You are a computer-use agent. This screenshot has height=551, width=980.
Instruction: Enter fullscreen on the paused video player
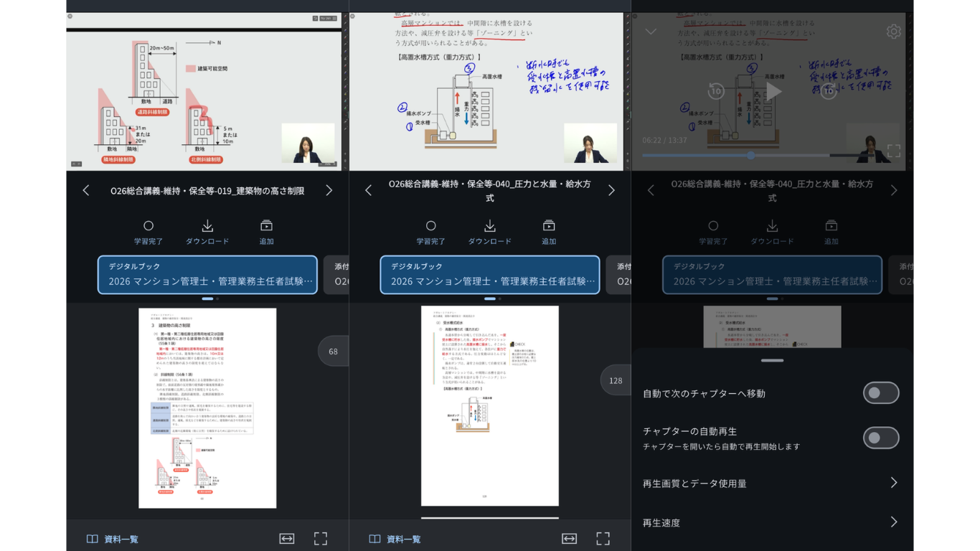coord(893,151)
